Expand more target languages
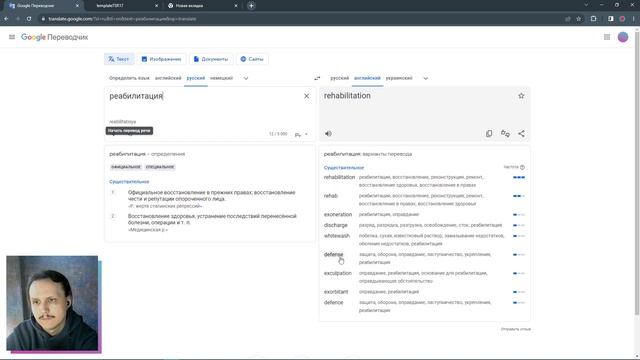Screen dimensions: 640x360 (x=425, y=78)
